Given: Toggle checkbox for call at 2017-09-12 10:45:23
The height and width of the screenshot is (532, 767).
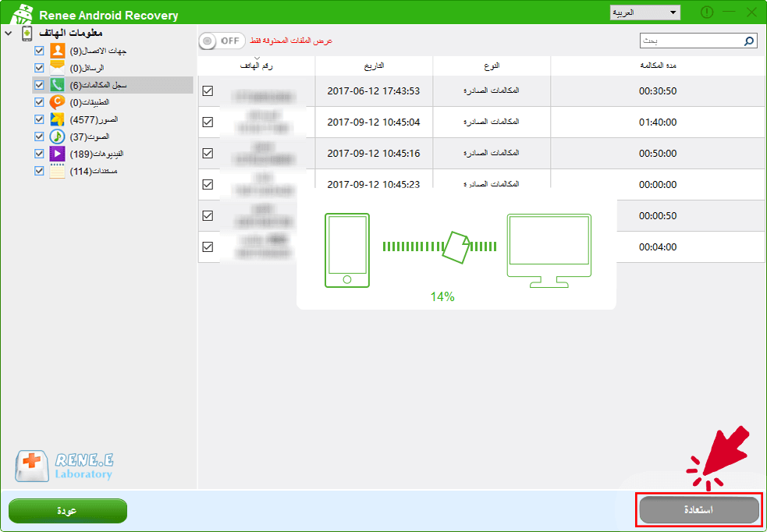Looking at the screenshot, I should coord(208,184).
